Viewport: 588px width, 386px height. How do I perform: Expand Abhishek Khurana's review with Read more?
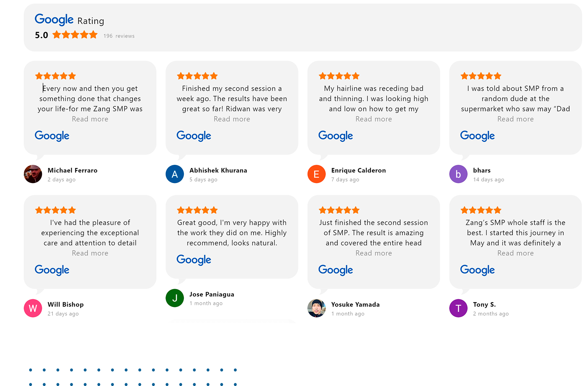click(x=232, y=119)
